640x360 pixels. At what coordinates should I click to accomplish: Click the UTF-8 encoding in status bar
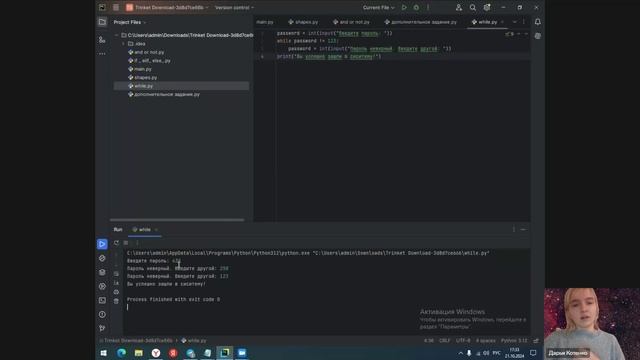coord(463,341)
